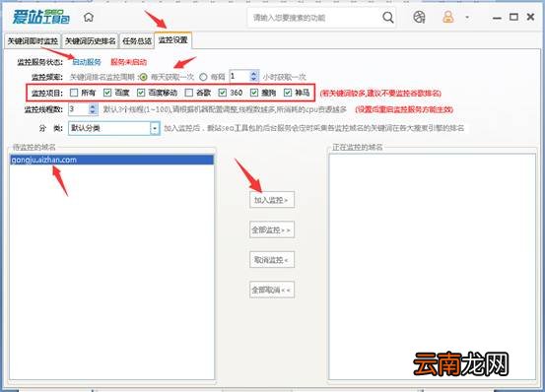Uncheck the 百度 checkbox

[107, 93]
